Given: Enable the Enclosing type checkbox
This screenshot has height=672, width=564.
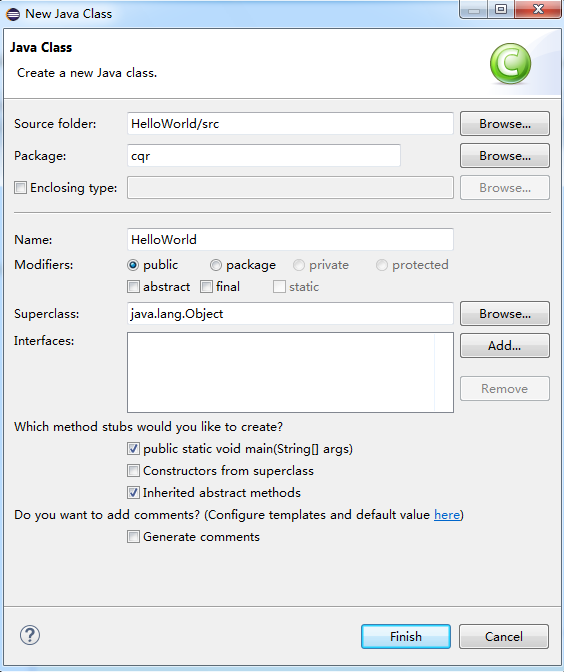Looking at the screenshot, I should pyautogui.click(x=20, y=188).
